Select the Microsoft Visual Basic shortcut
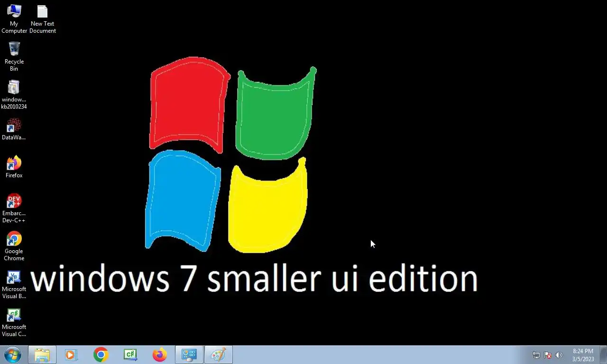Image resolution: width=607 pixels, height=364 pixels. pos(14,284)
